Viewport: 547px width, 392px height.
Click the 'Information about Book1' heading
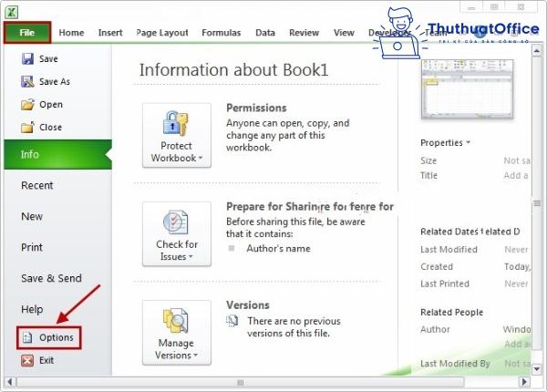click(x=233, y=70)
